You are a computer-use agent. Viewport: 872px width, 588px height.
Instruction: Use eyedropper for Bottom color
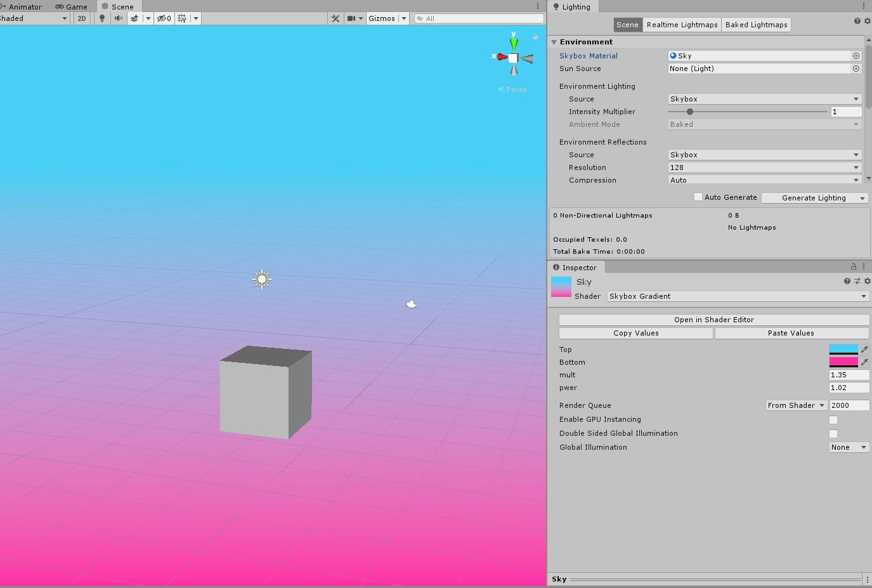864,362
